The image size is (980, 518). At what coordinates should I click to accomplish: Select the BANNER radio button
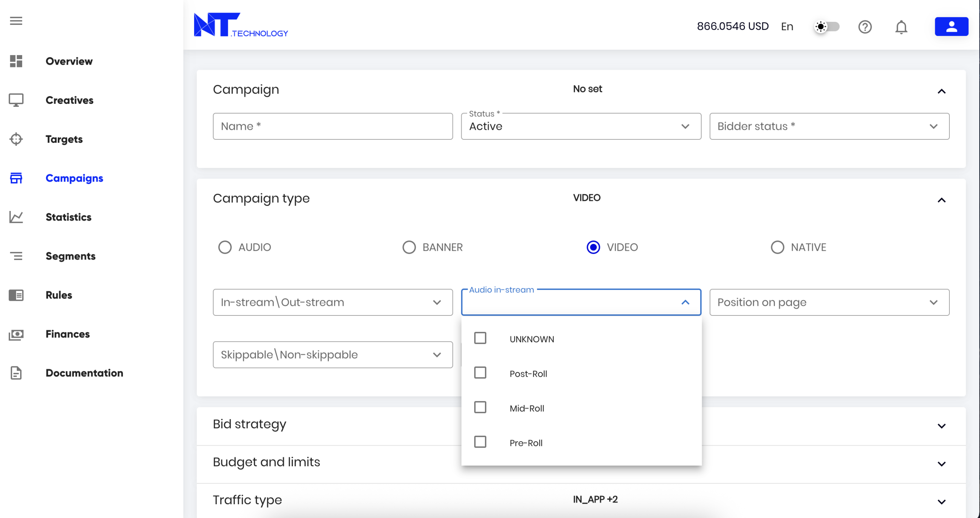pos(409,247)
